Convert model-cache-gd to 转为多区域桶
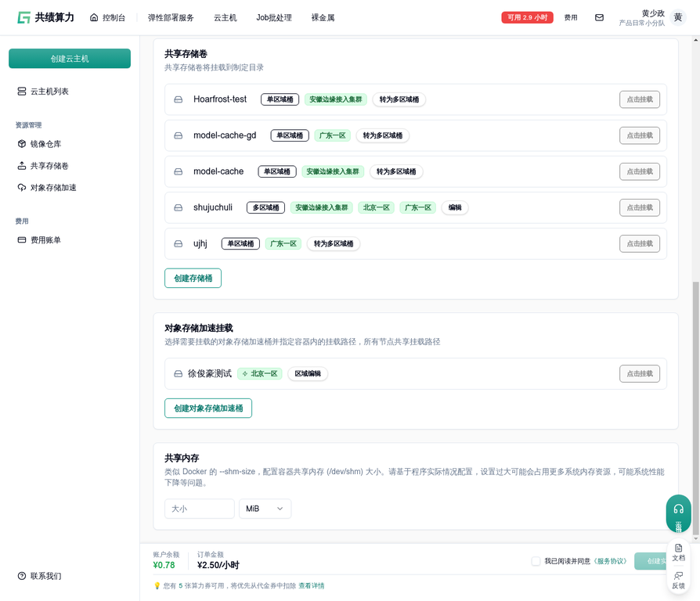 click(x=382, y=135)
